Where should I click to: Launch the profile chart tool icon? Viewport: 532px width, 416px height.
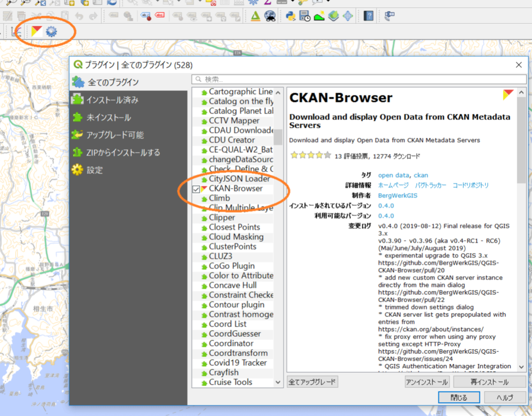coord(16,31)
